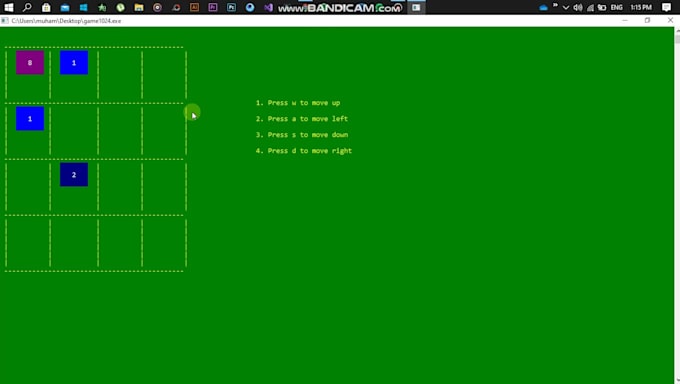Click the game1024.exe path in the title bar
Viewport: 680px width, 384px height.
point(66,21)
